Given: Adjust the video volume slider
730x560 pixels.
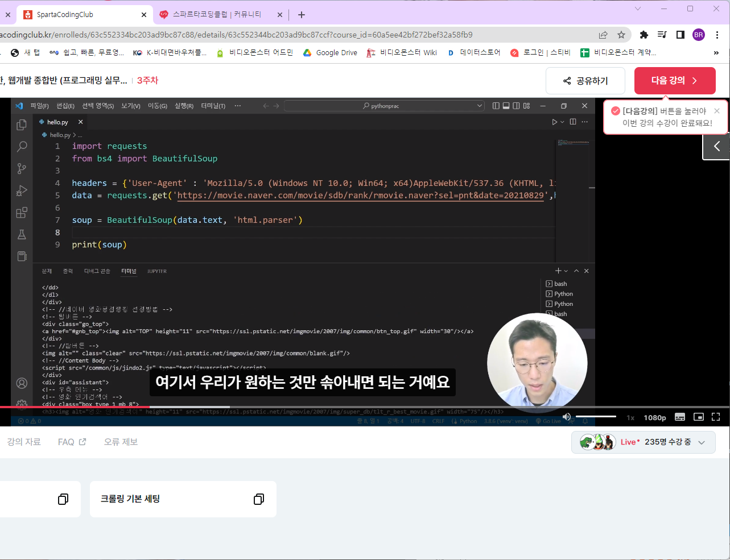Looking at the screenshot, I should 596,417.
